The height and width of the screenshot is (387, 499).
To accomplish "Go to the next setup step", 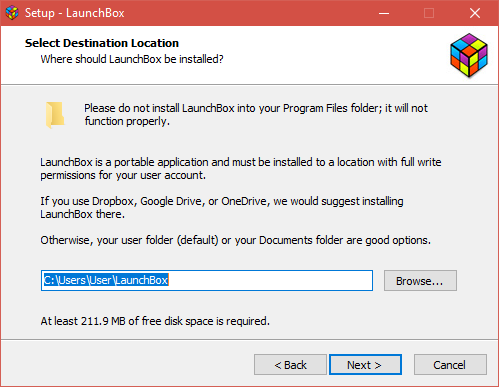I will click(x=365, y=365).
